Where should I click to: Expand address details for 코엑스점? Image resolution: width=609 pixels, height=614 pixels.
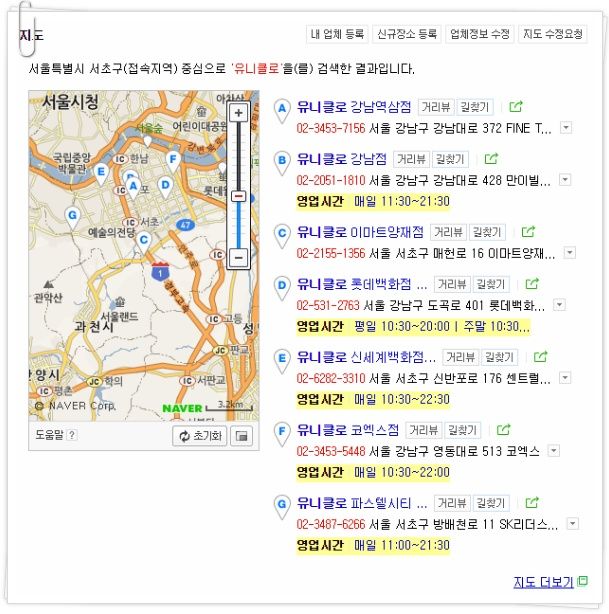553,451
